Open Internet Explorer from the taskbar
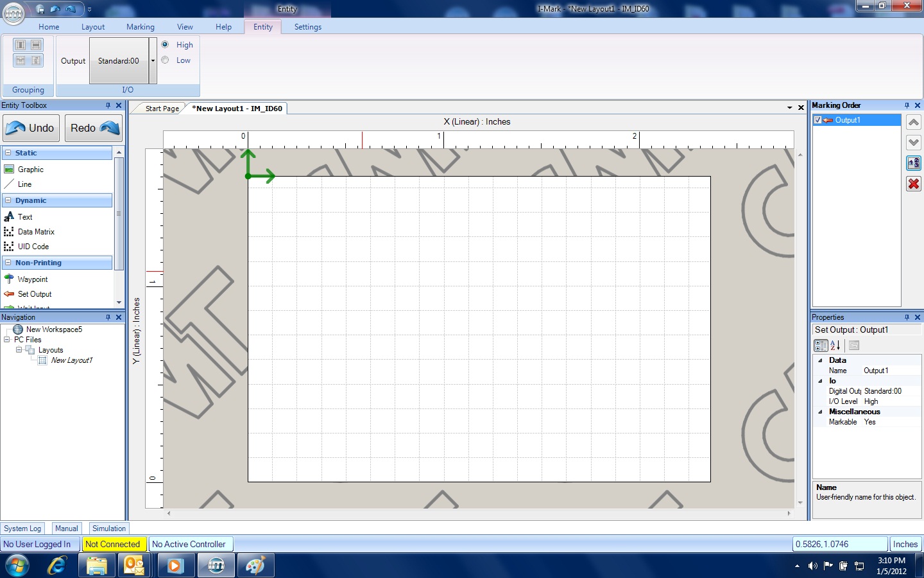This screenshot has width=924, height=578. [57, 566]
